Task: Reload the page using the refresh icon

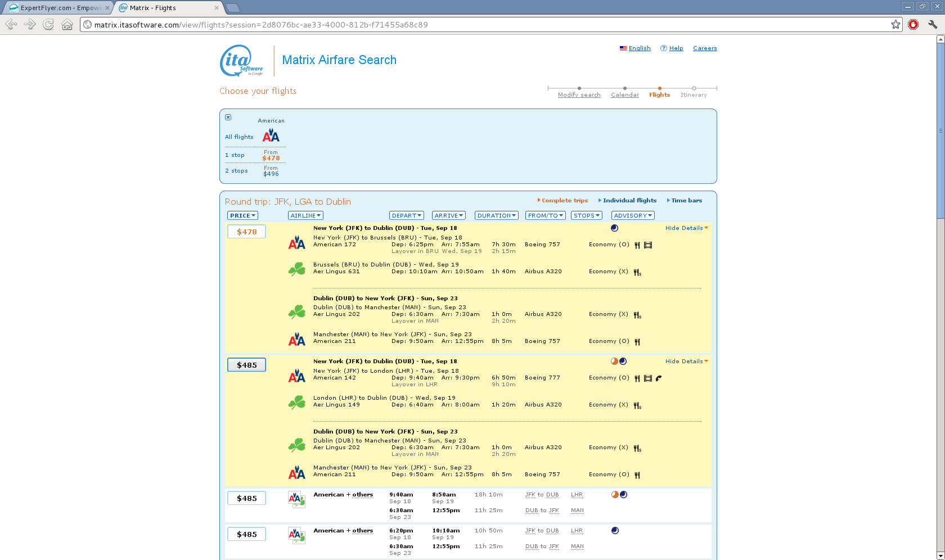Action: 48,25
